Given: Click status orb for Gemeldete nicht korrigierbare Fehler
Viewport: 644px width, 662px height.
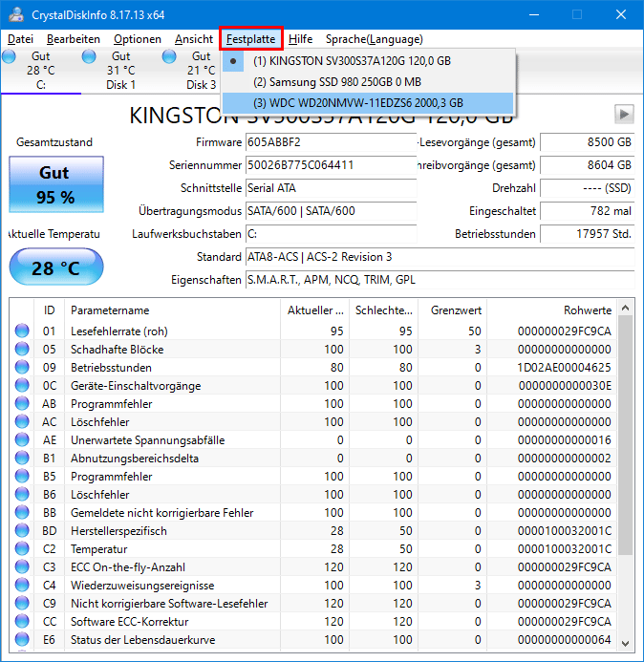Looking at the screenshot, I should tap(22, 513).
